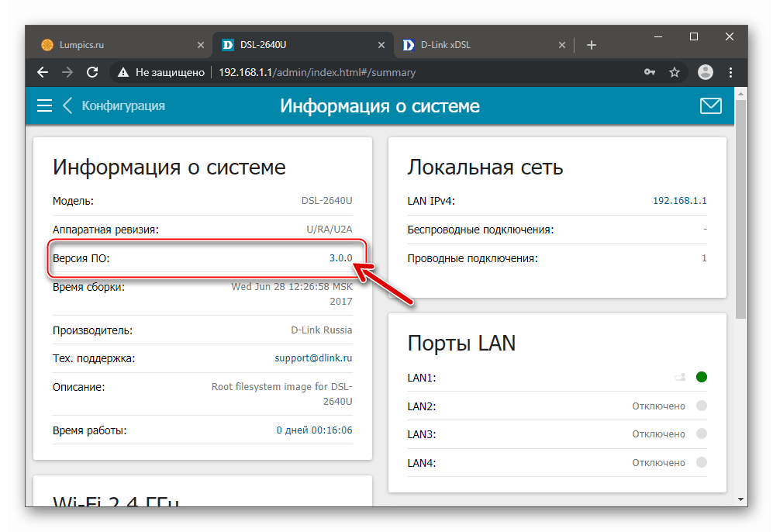The height and width of the screenshot is (532, 773).
Task: Click the scrollbar down arrow
Action: coord(740,499)
